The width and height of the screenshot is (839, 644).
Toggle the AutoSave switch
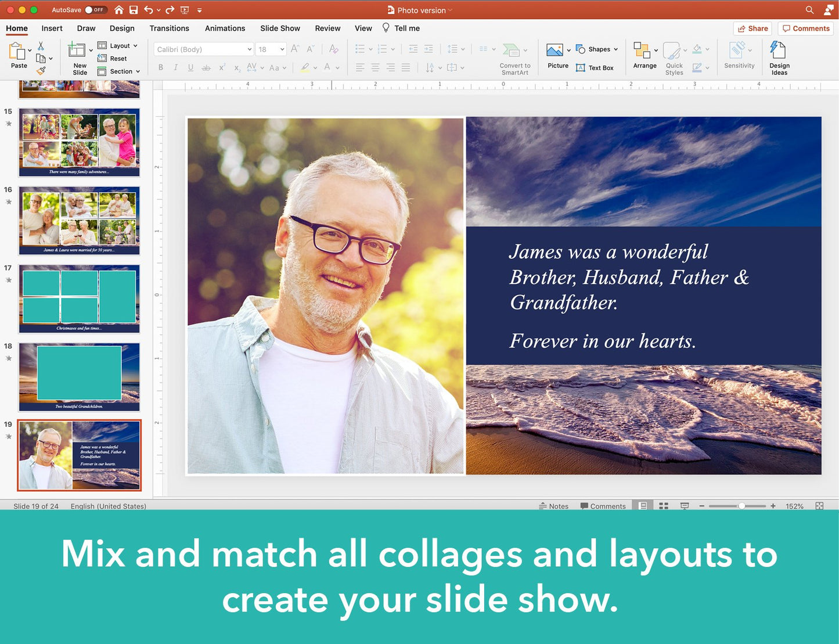coord(95,10)
